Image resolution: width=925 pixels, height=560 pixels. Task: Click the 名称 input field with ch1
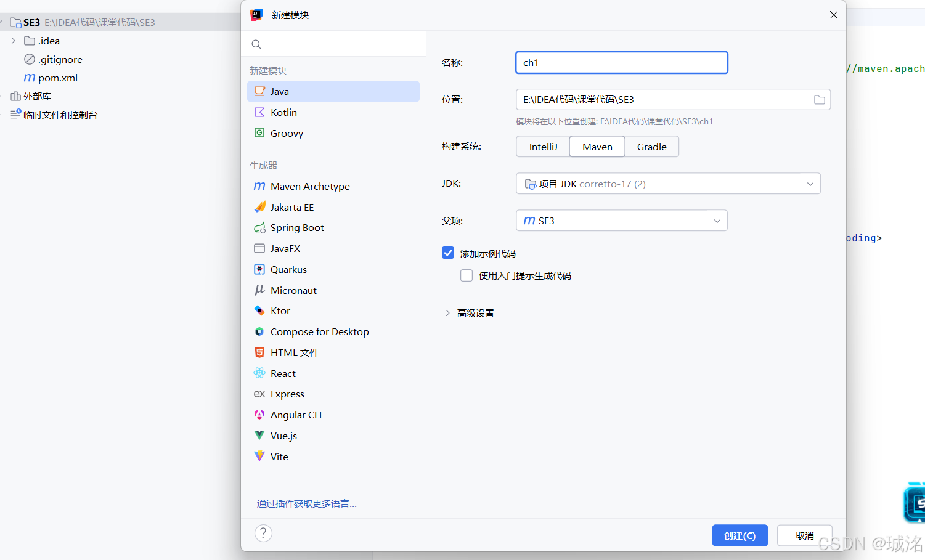(622, 62)
